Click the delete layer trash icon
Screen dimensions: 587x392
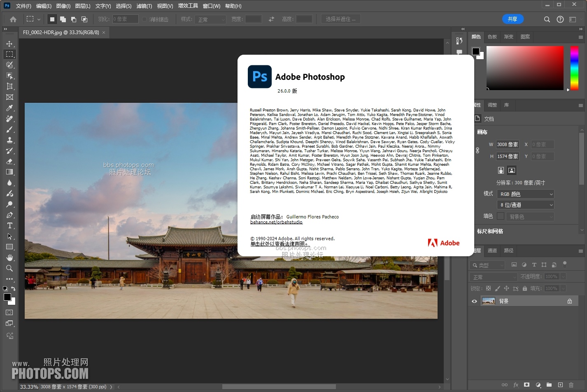point(571,385)
